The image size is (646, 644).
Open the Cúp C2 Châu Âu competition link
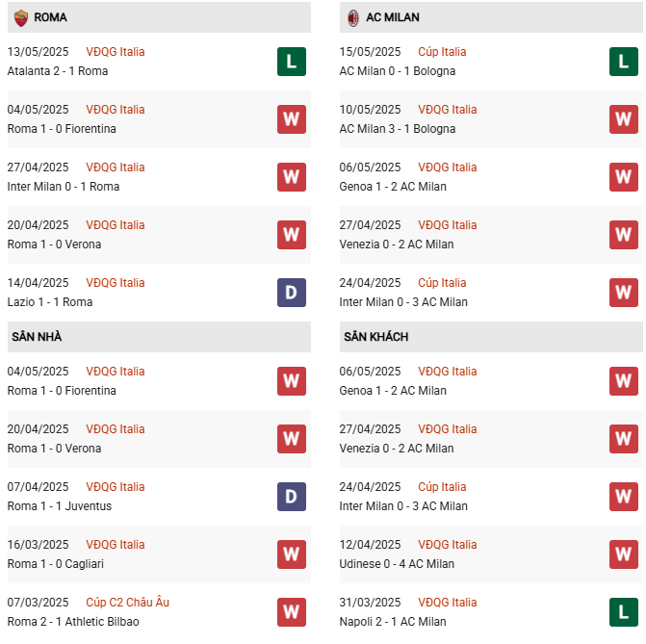(127, 603)
